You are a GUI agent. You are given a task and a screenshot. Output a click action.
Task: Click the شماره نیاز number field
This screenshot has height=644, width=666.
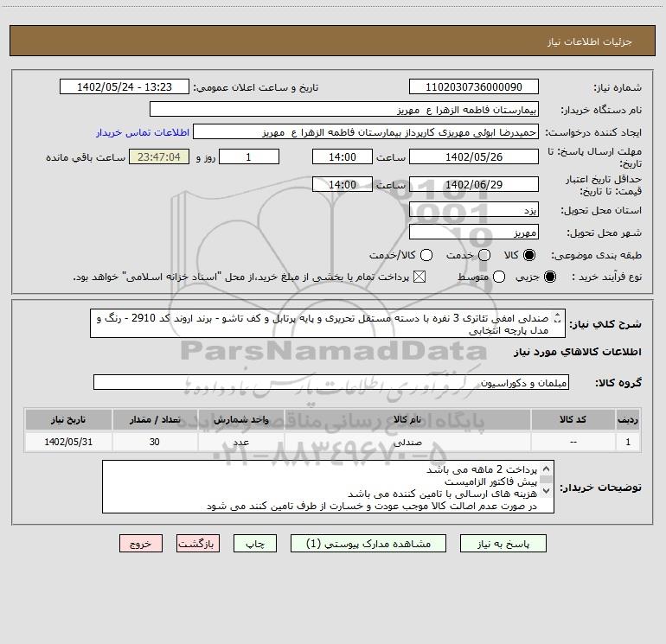474,86
